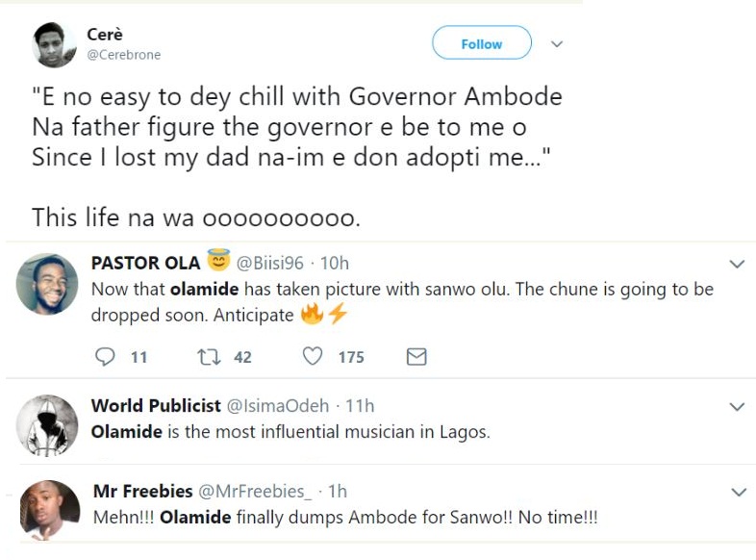This screenshot has height=560, width=756.
Task: Click the 11h timestamp on World Publicist's tweet
Action: pos(359,406)
